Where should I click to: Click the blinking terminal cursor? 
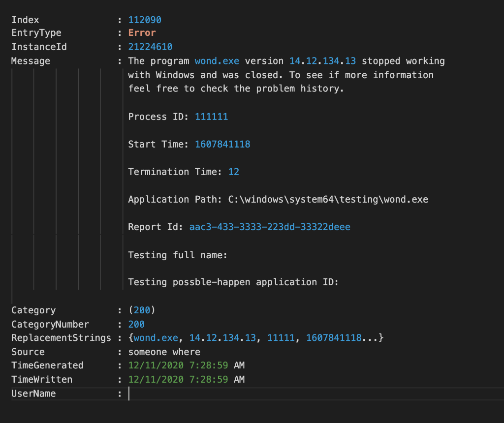click(x=130, y=393)
